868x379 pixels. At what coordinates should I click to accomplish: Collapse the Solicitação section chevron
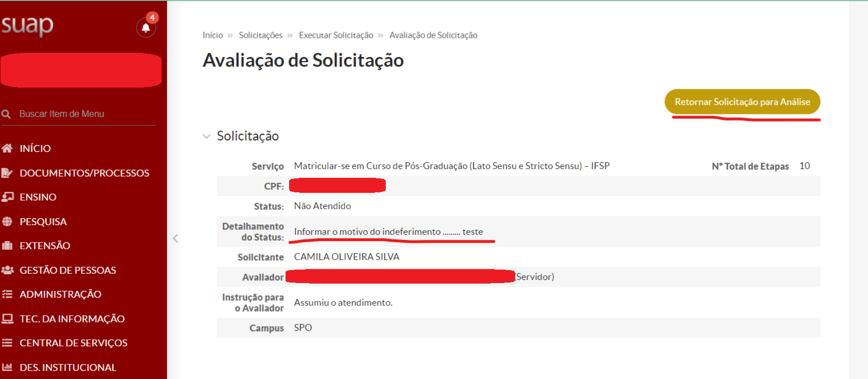(x=207, y=136)
